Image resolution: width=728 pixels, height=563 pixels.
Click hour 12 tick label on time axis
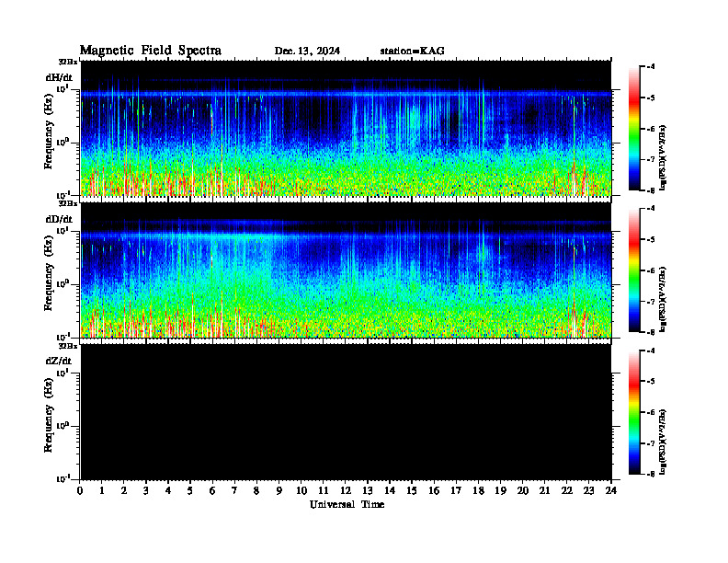pyautogui.click(x=346, y=490)
